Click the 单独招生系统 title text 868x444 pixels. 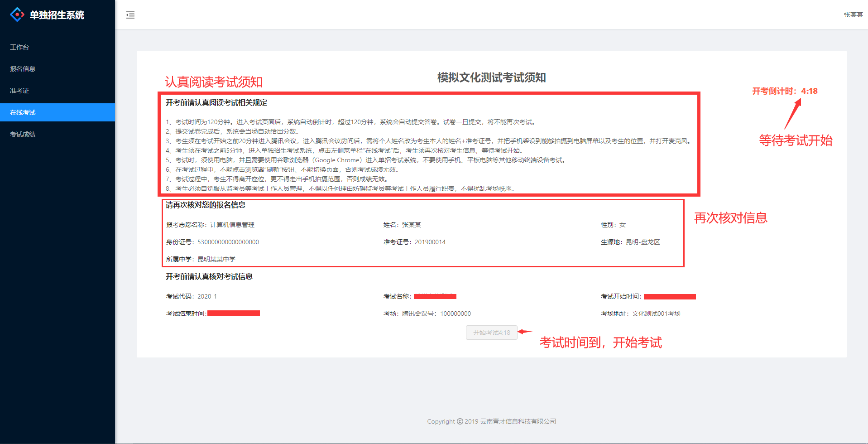point(57,15)
